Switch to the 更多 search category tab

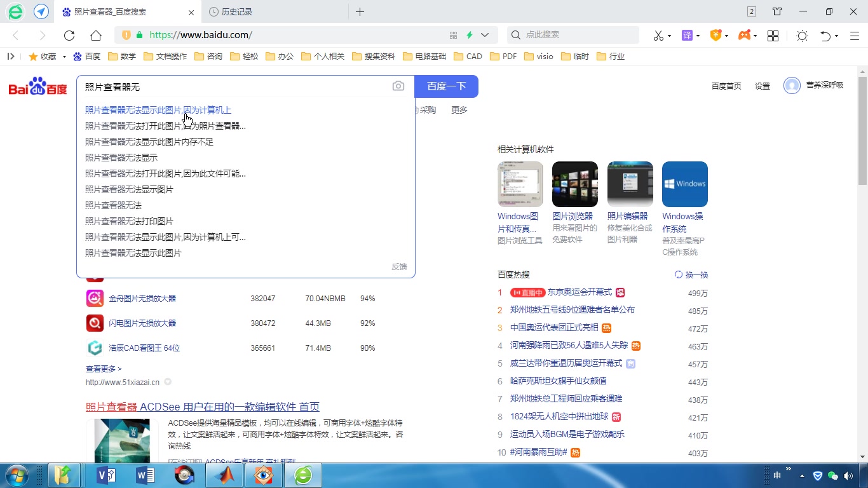459,110
